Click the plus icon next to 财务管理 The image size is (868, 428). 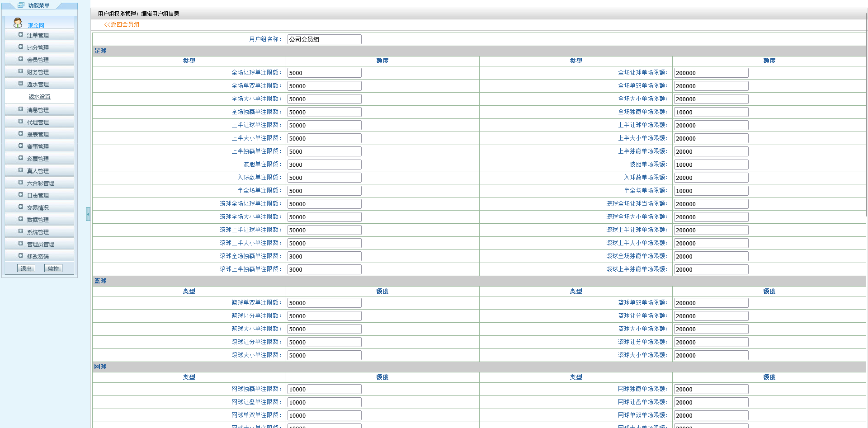pyautogui.click(x=21, y=71)
